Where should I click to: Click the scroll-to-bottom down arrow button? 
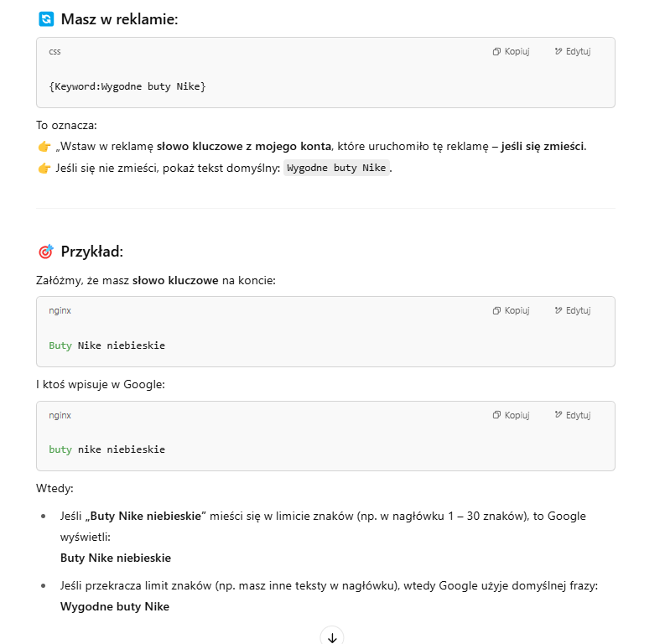[x=332, y=637]
